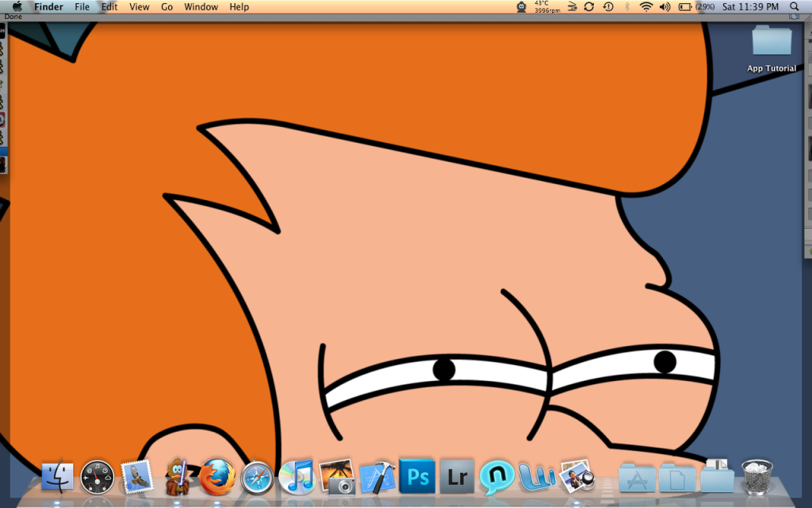The width and height of the screenshot is (812, 508).
Task: Launch Photoshop from the Dock
Action: (417, 476)
